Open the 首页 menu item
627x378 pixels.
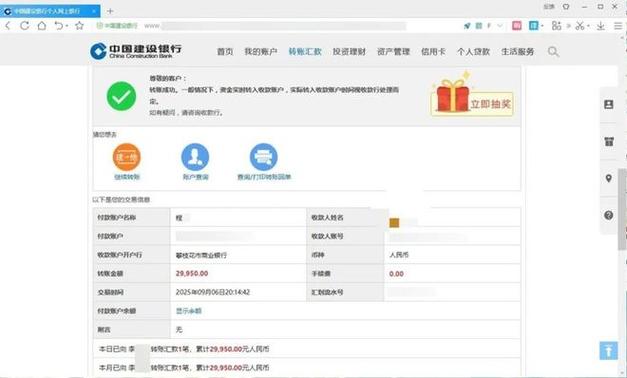click(x=225, y=52)
